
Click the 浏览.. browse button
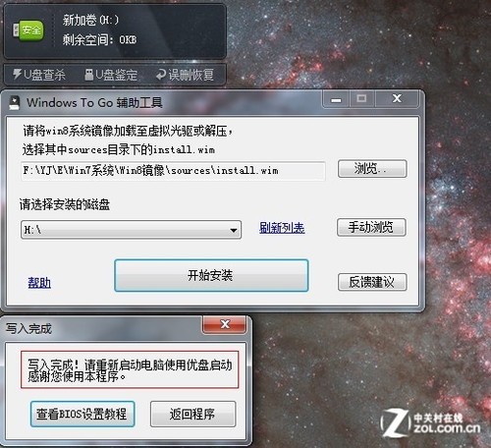pos(372,169)
